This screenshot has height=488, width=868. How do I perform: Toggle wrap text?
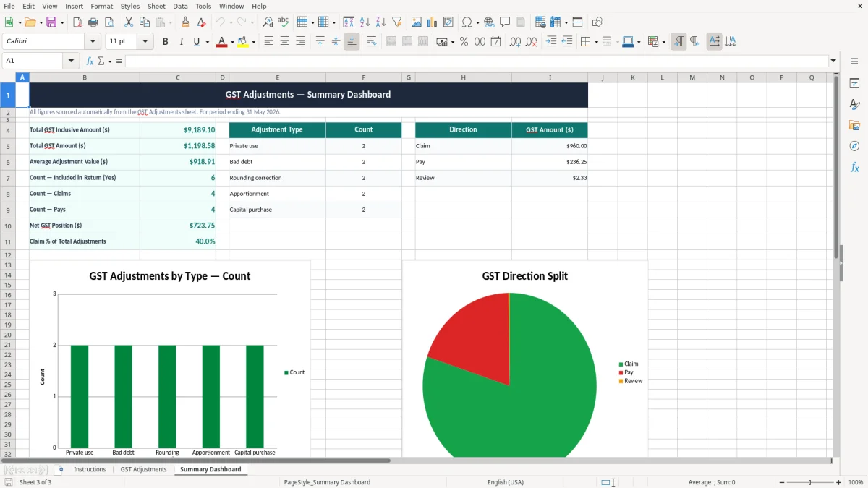(x=372, y=42)
